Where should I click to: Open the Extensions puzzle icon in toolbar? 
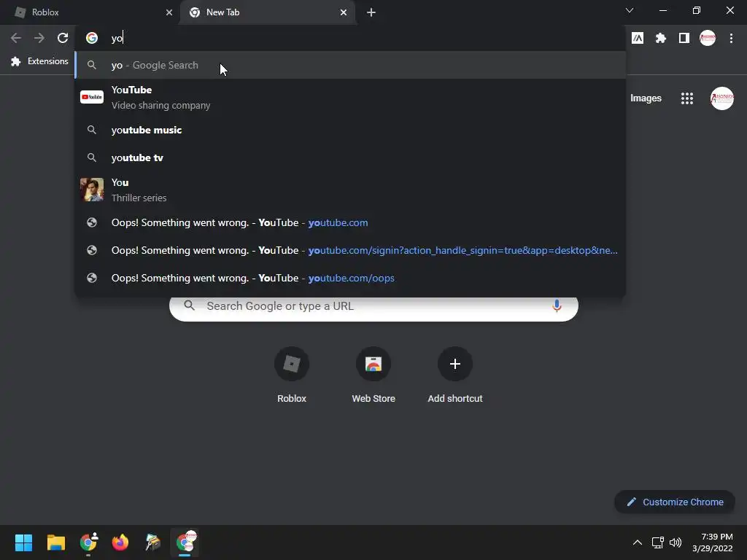tap(661, 38)
